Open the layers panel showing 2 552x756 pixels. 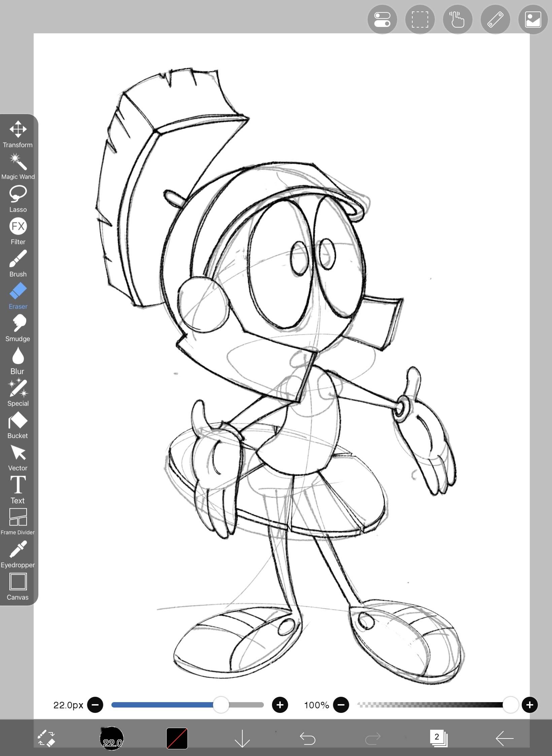click(439, 738)
